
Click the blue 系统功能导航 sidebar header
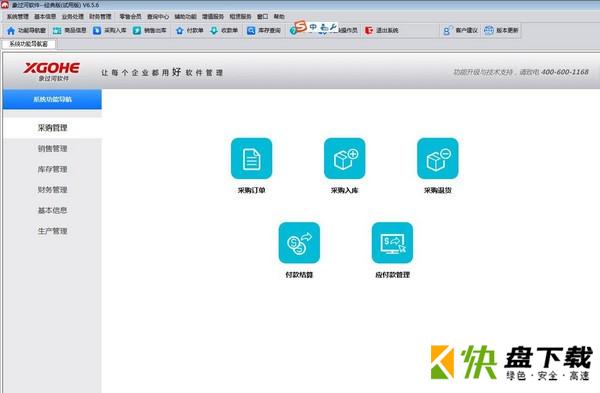click(x=52, y=99)
